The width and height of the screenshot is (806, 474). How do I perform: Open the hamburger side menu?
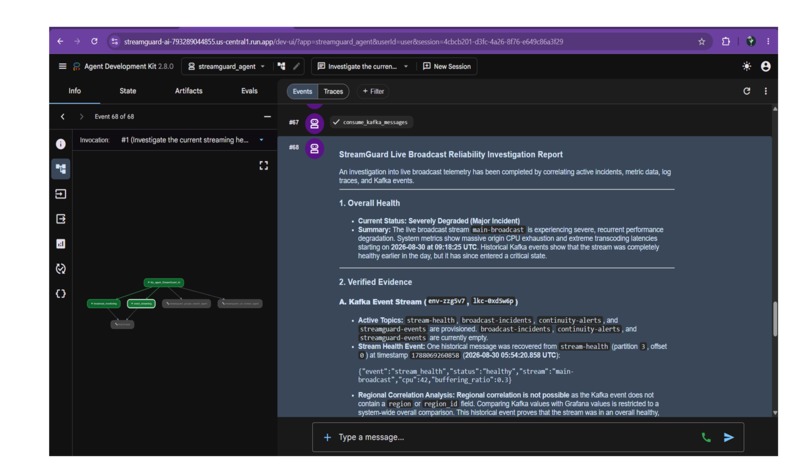point(62,66)
